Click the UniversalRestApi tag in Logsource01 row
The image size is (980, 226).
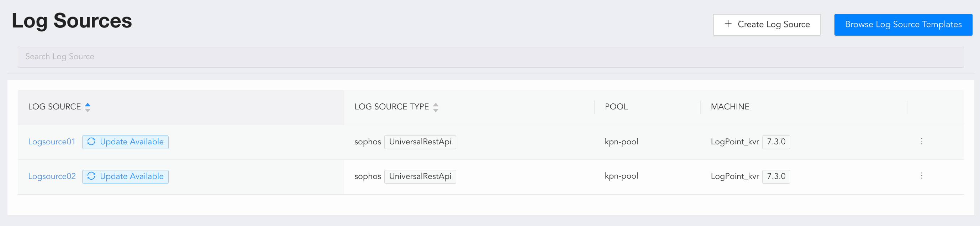(420, 142)
